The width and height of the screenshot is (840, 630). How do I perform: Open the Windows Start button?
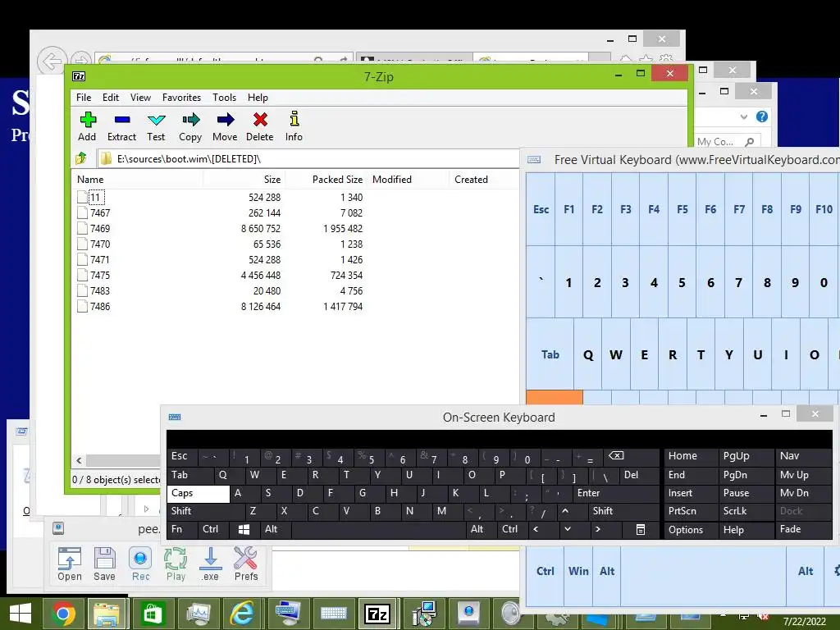pos(21,614)
